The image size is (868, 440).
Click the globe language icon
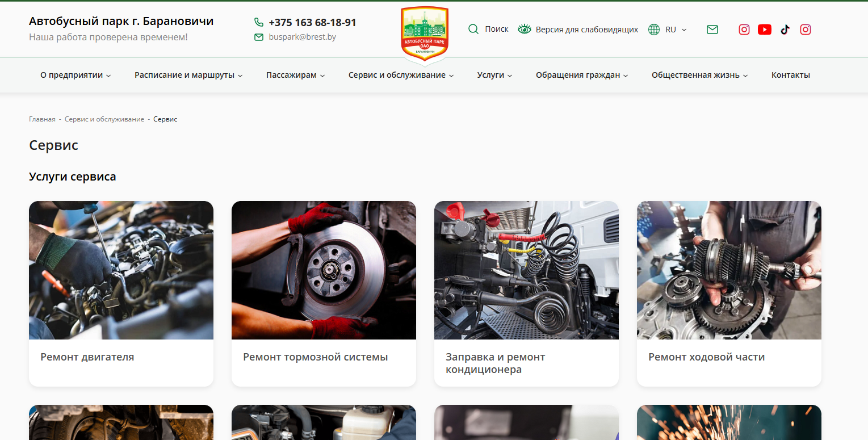pyautogui.click(x=654, y=30)
